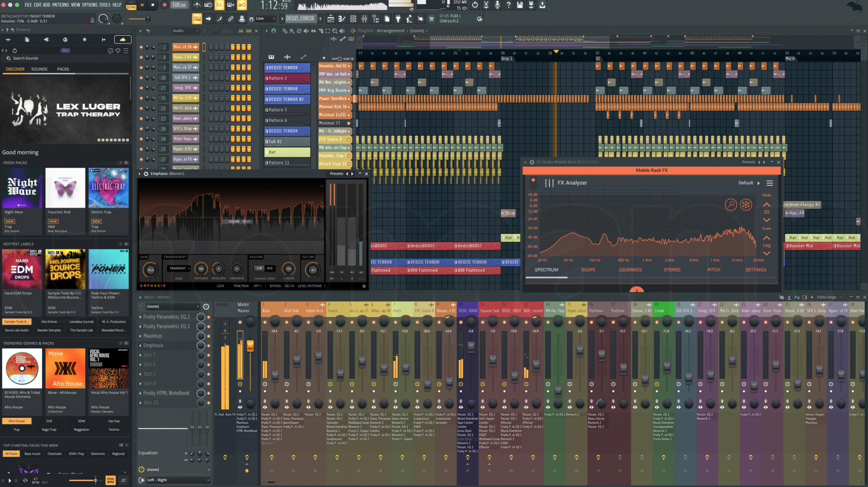
Task: Click the Kits Kreme label tag
Action: (49, 322)
